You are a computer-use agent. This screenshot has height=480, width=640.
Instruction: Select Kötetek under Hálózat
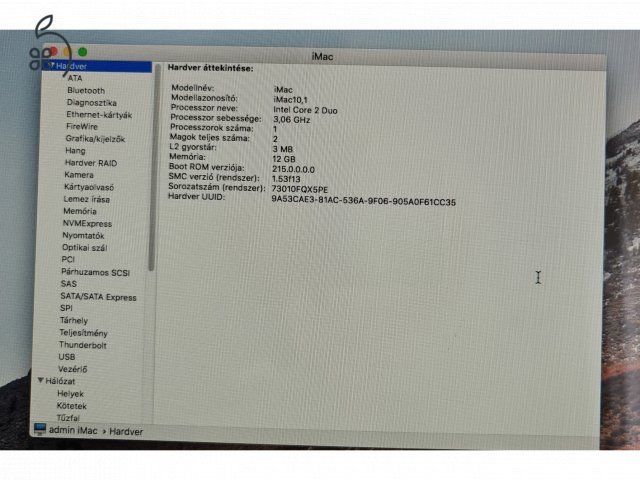point(71,406)
